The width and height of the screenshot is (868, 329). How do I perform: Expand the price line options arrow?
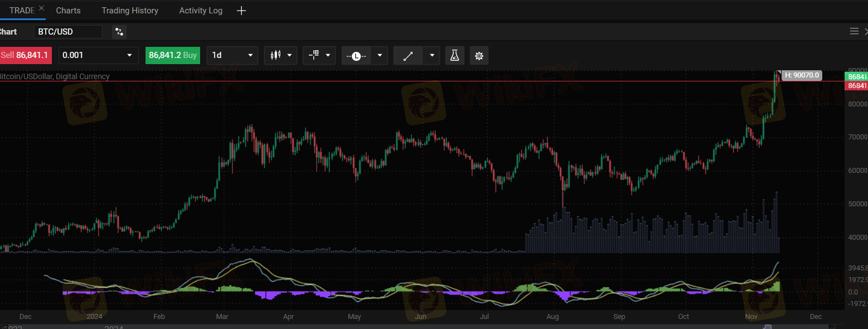pos(380,55)
